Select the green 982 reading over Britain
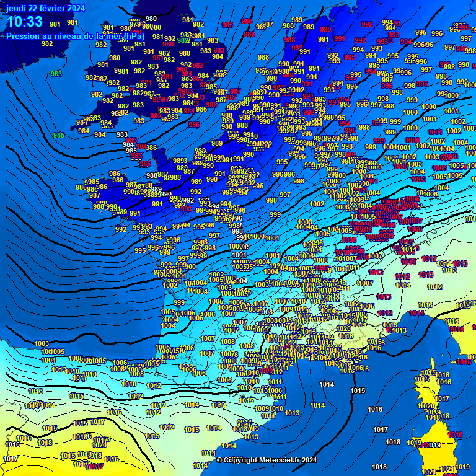 tap(183, 40)
